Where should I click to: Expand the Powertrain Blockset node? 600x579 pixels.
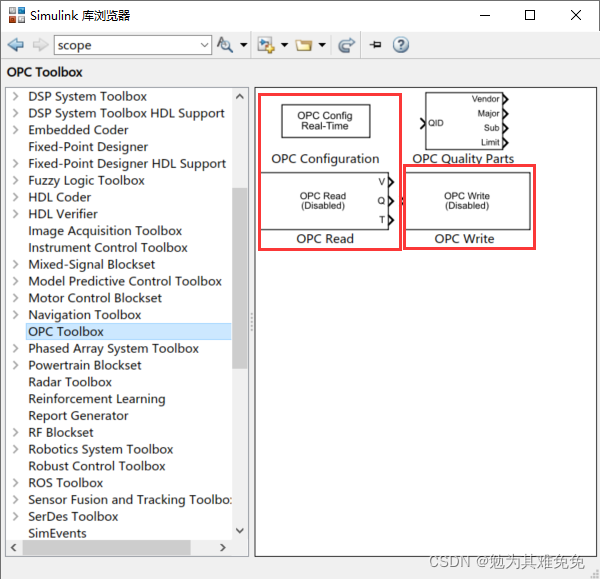pos(15,365)
